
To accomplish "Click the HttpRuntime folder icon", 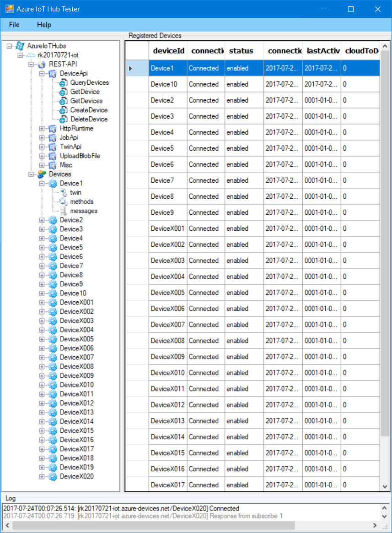I will tap(53, 129).
